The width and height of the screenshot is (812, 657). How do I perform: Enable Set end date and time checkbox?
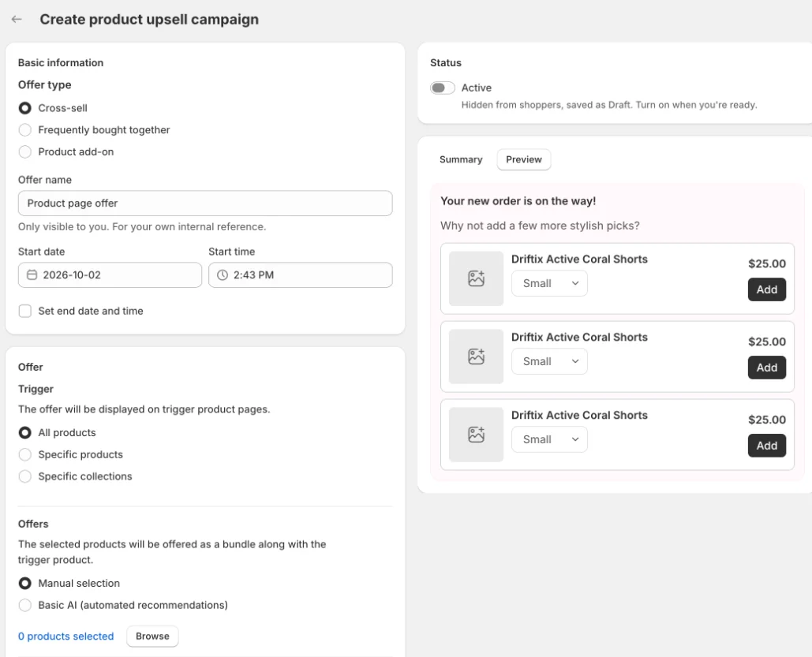coord(25,312)
